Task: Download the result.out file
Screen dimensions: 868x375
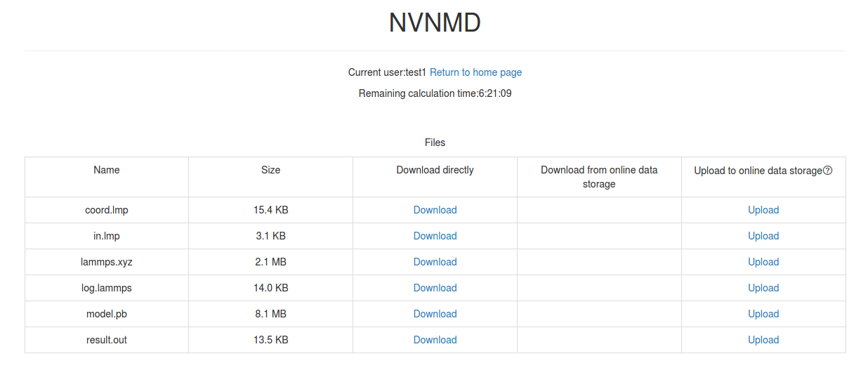Action: point(435,340)
